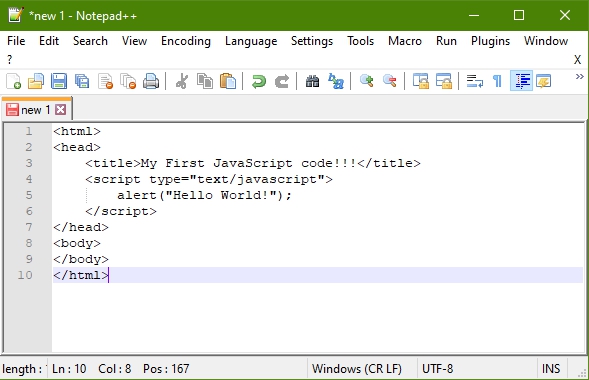Save all open files
Screen dimensions: 589x380
point(82,81)
